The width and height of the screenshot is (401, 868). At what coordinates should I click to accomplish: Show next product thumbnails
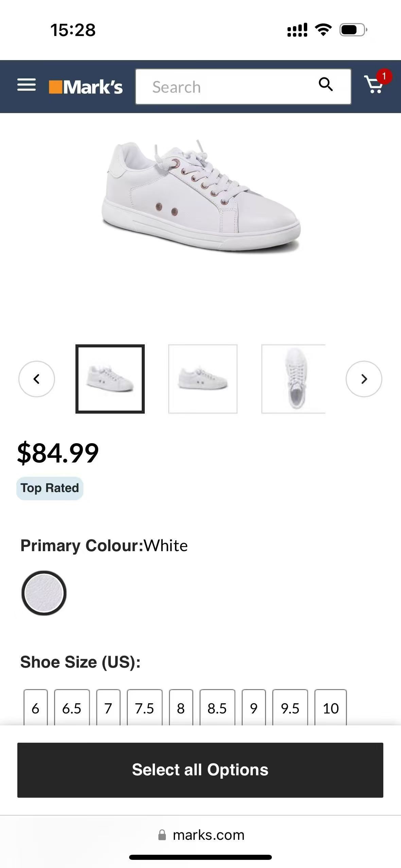[364, 379]
